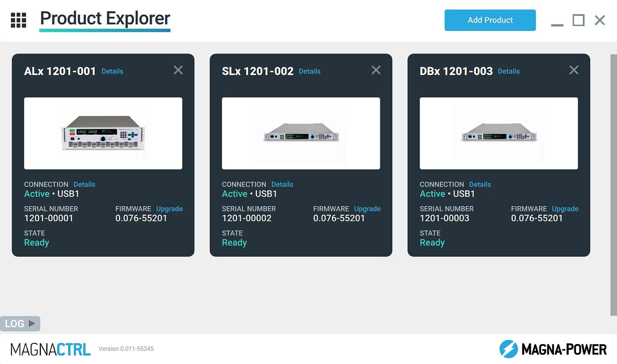This screenshot has height=364, width=617.
Task: Click Active USB1 status on SLx card
Action: [250, 194]
